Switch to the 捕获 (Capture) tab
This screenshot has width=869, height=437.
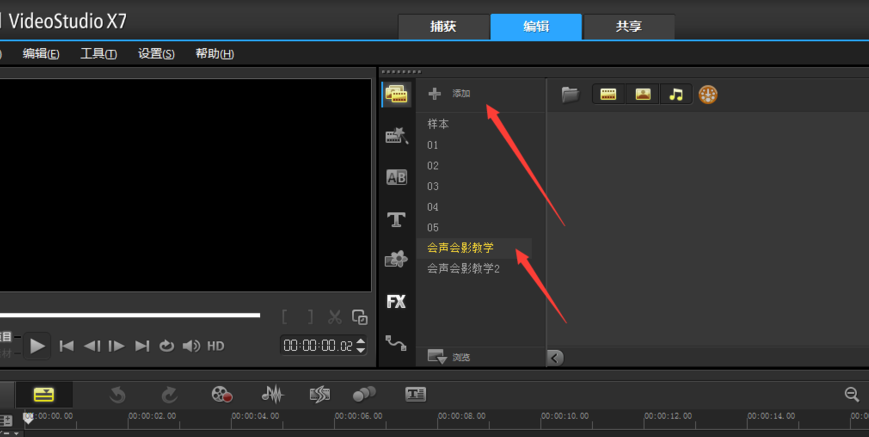click(x=443, y=27)
